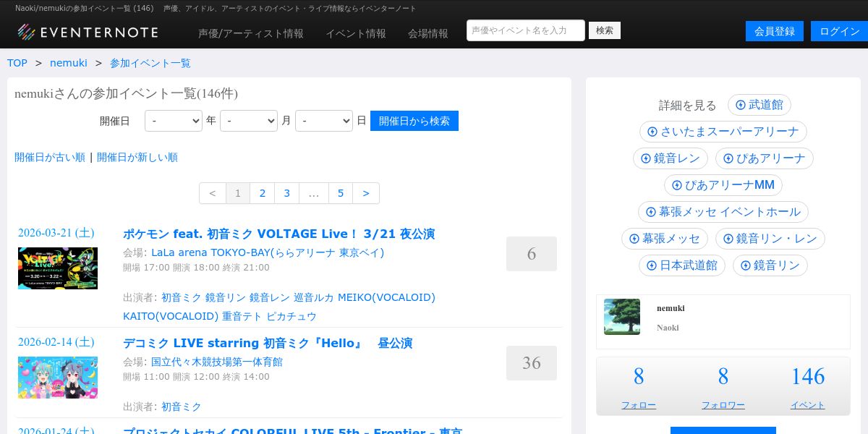Click the arrow icon on 鏡音リン・レン tag
868x434 pixels.
click(728, 239)
